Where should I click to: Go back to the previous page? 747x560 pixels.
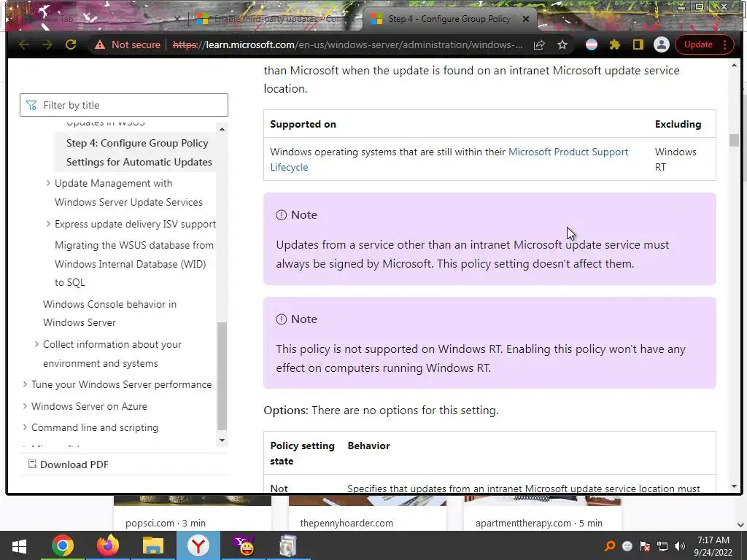point(24,44)
